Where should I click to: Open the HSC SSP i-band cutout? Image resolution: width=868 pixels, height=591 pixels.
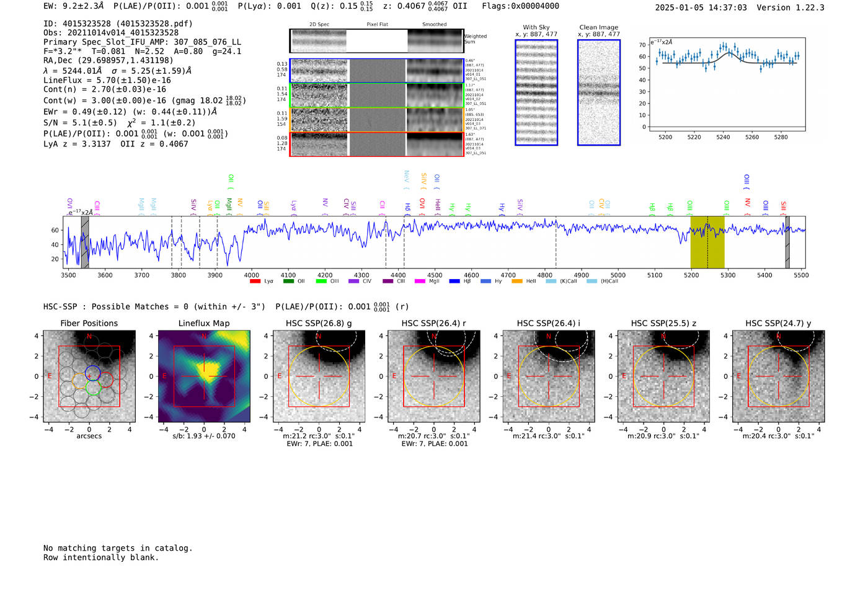(x=549, y=376)
